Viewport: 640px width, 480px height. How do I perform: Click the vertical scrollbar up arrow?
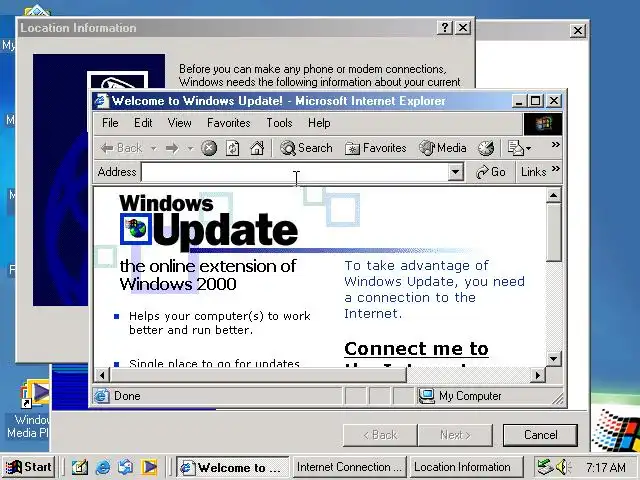point(553,196)
